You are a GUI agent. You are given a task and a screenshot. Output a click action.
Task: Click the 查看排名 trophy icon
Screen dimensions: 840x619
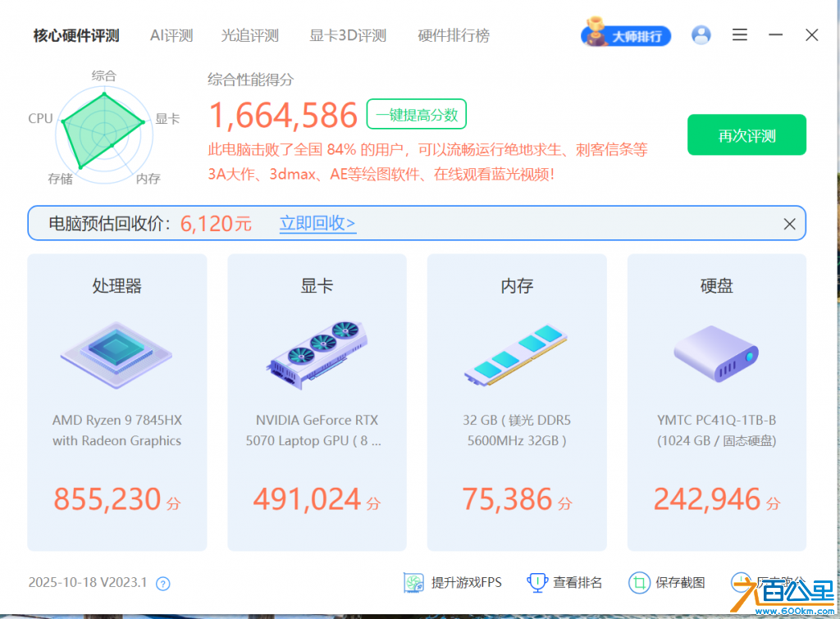coord(536,583)
